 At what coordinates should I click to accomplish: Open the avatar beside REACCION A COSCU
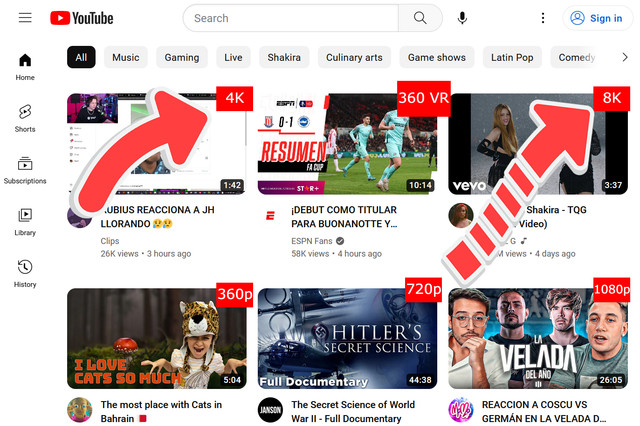click(461, 410)
